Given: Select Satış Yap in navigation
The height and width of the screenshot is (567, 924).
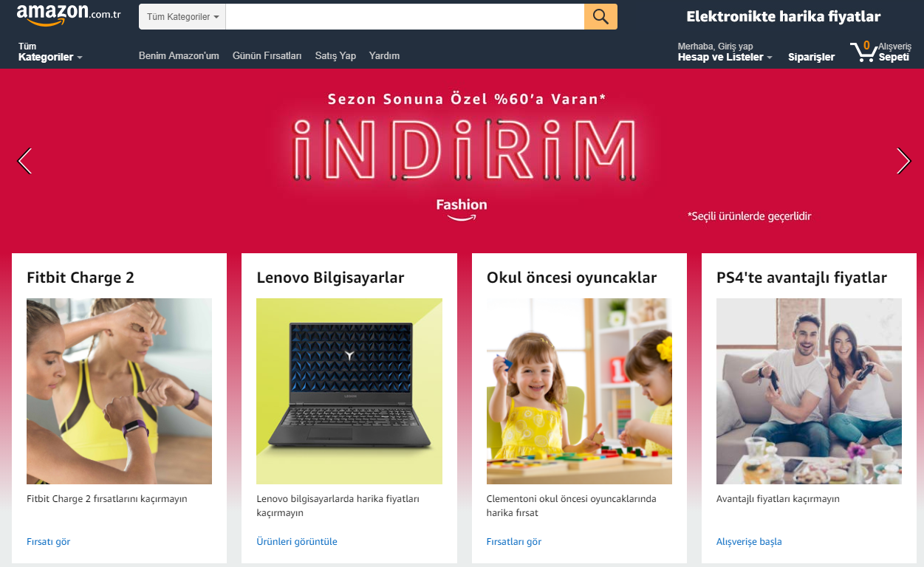Looking at the screenshot, I should click(x=335, y=56).
